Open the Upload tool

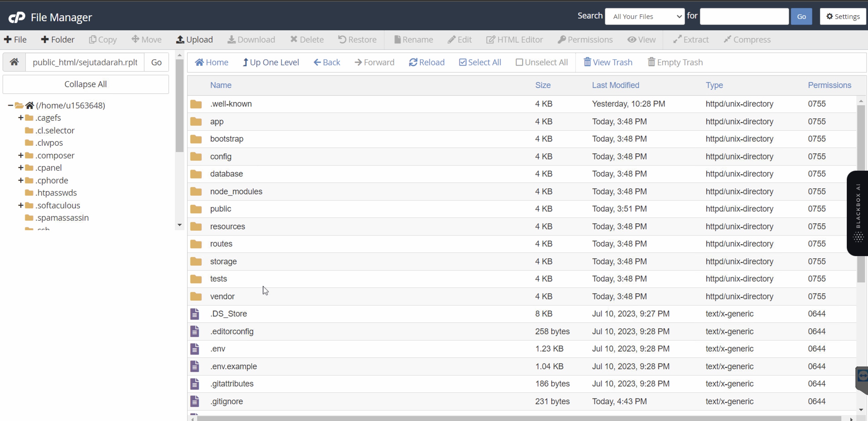click(195, 40)
